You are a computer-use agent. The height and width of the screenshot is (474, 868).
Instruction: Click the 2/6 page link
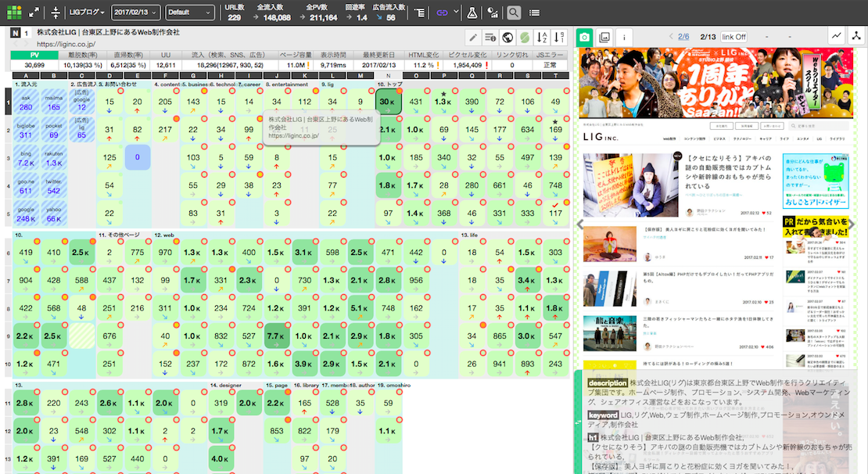click(683, 37)
